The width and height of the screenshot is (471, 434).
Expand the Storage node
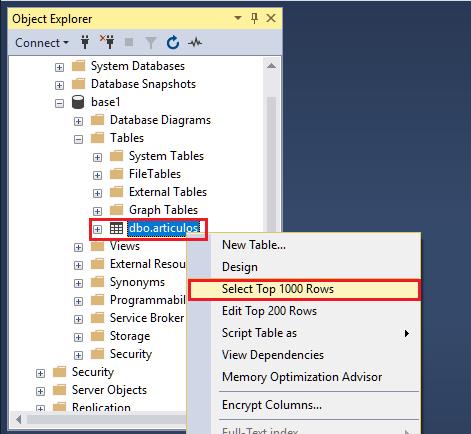click(78, 337)
